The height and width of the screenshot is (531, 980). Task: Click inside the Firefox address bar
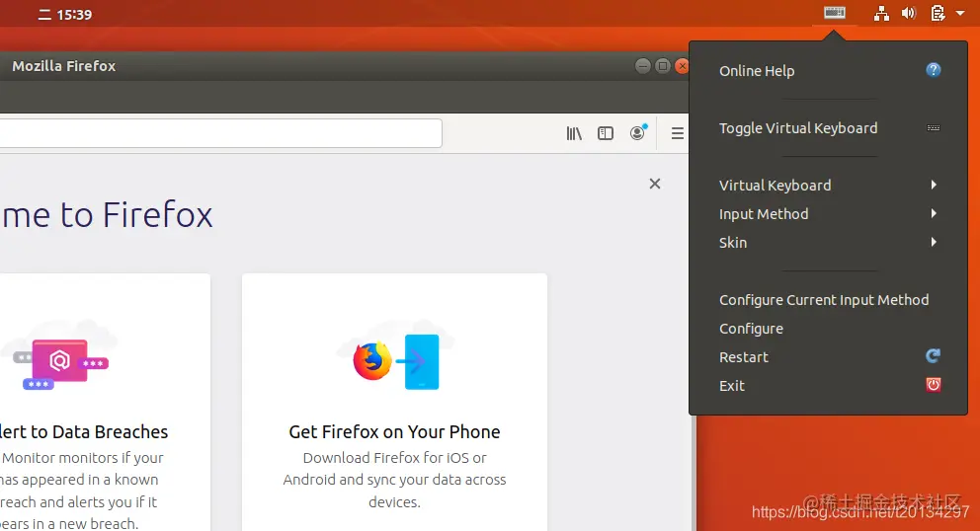[x=220, y=133]
